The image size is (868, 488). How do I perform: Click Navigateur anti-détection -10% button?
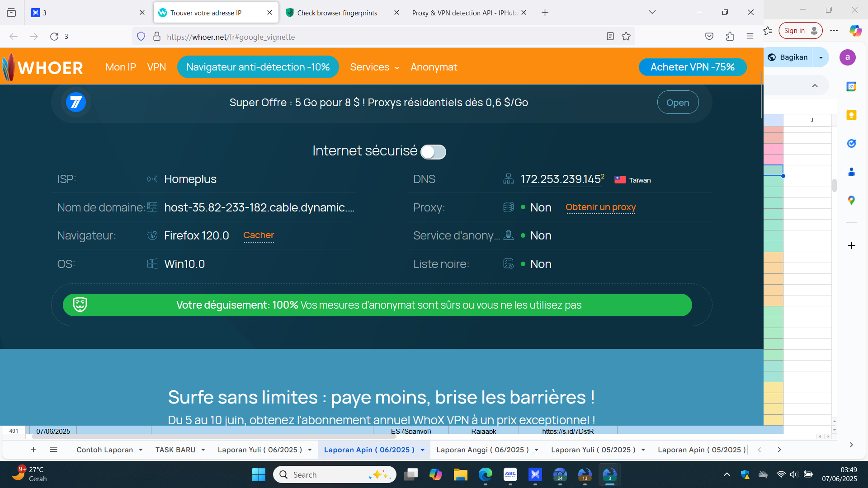pyautogui.click(x=258, y=67)
